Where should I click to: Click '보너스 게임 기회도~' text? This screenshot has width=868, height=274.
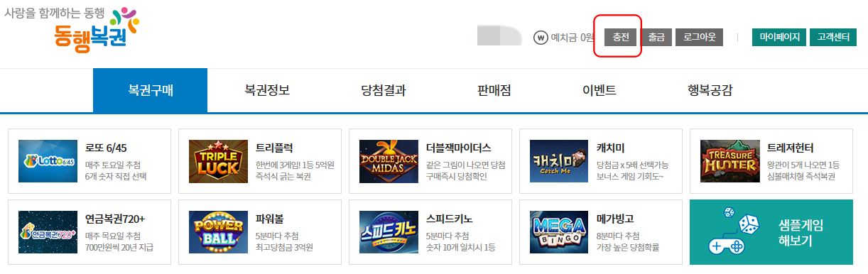pyautogui.click(x=630, y=176)
